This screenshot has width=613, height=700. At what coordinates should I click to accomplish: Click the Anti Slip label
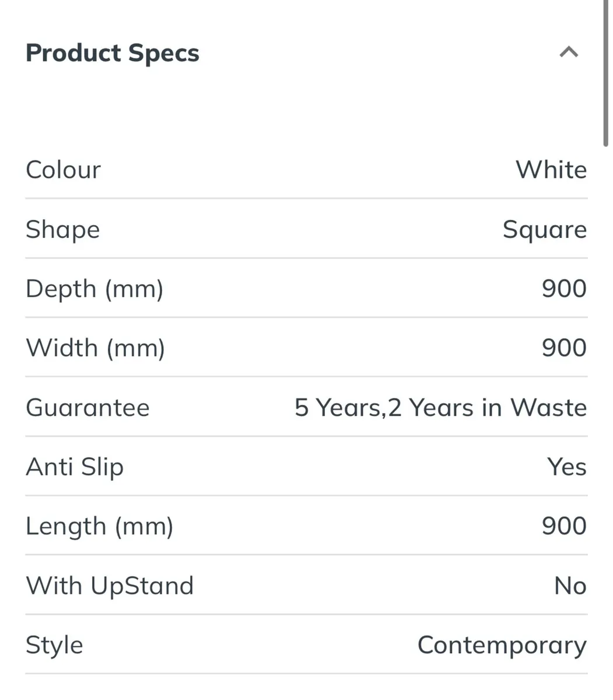74,467
